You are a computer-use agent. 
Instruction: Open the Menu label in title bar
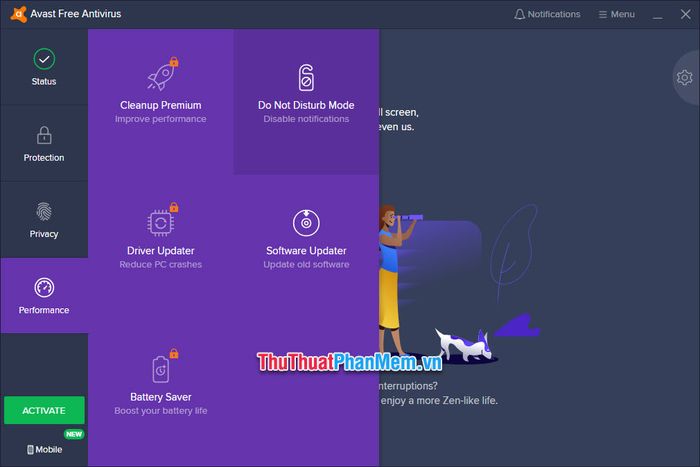(x=623, y=14)
